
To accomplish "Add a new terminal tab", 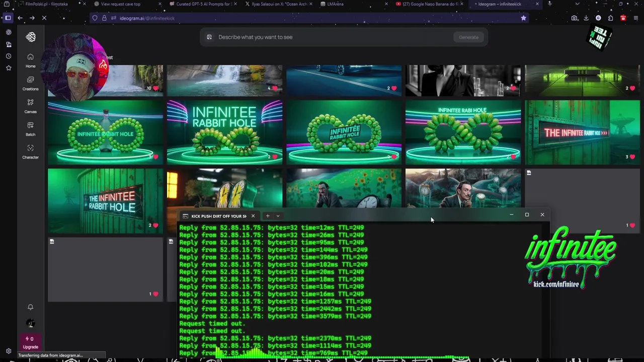I will tap(268, 216).
